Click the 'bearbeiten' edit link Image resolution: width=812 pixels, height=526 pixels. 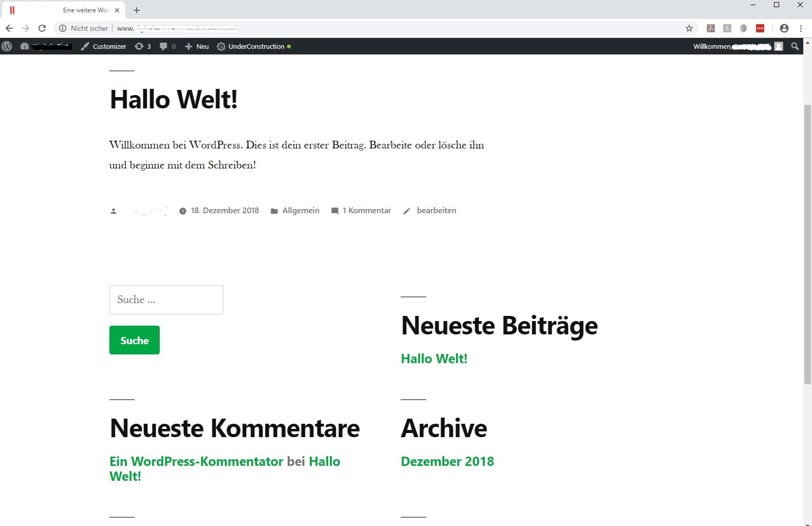pyautogui.click(x=437, y=211)
